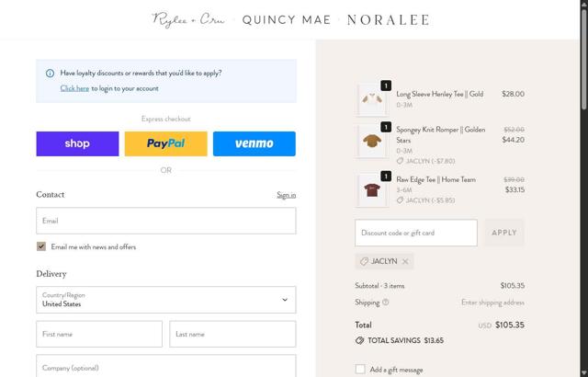Click 'Spongey Knit Romper || Golden Stars' title
Image resolution: width=588 pixels, height=377 pixels.
tap(441, 134)
